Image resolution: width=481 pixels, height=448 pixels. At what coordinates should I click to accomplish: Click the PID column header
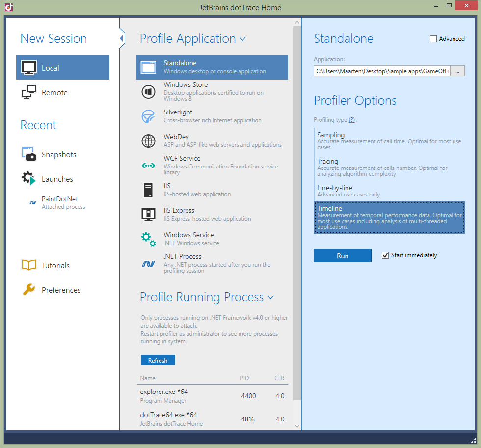coord(244,378)
